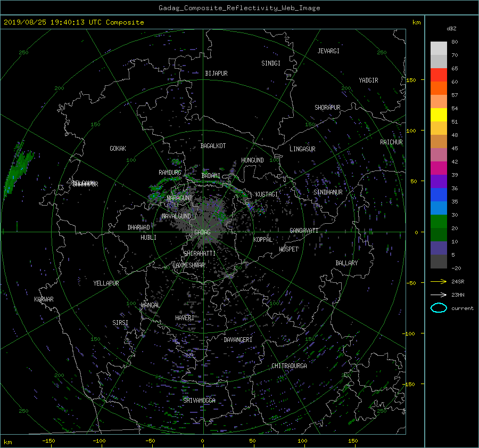The image size is (479, 448).
Task: Click the NAVALGUND city label
Action: pyautogui.click(x=176, y=216)
